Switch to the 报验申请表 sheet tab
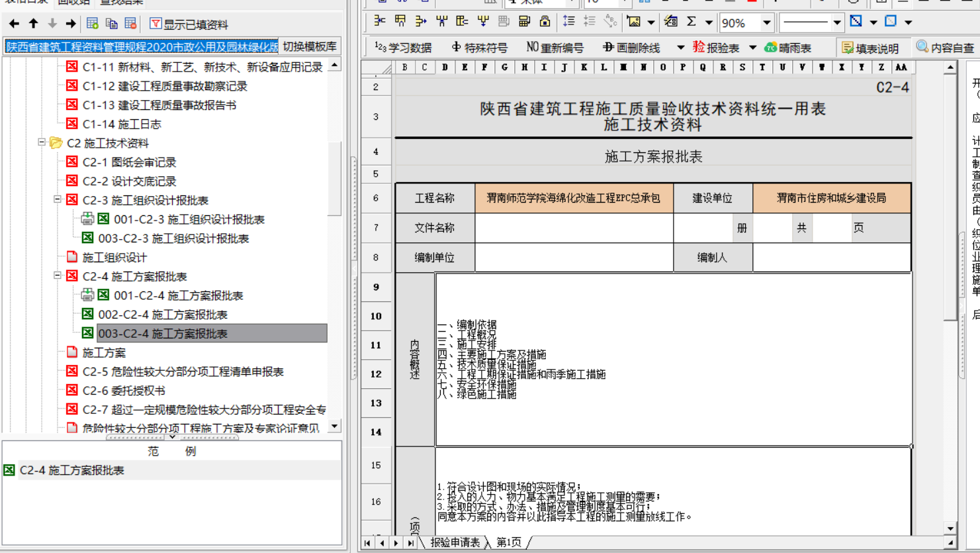This screenshot has height=553, width=980. (x=455, y=542)
